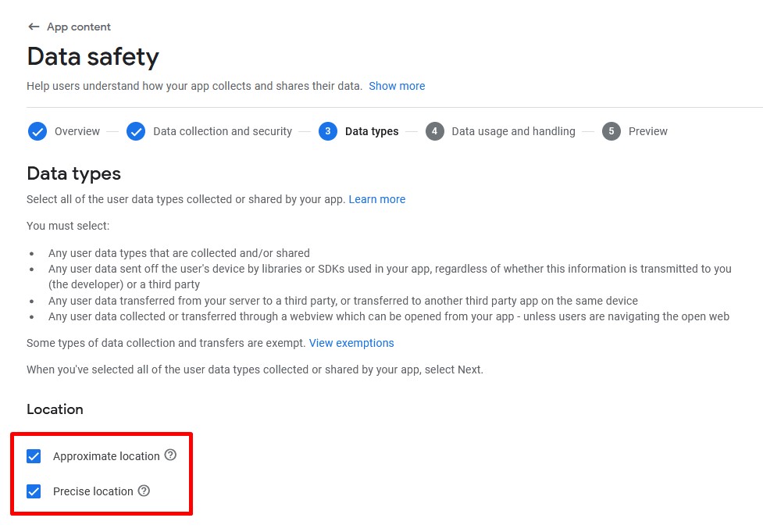Uncheck the Precise location checkbox
763x532 pixels.
pos(34,491)
